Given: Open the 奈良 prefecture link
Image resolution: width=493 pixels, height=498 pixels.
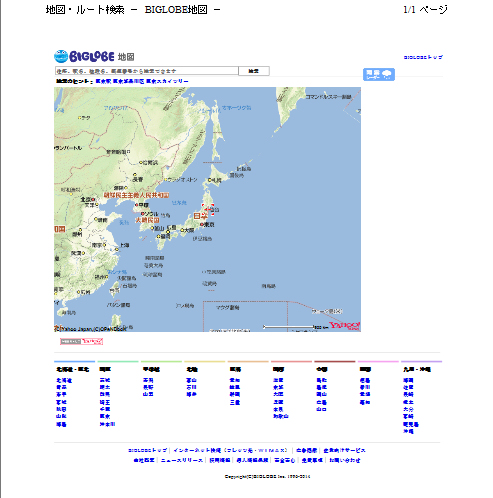Looking at the screenshot, I should [278, 409].
